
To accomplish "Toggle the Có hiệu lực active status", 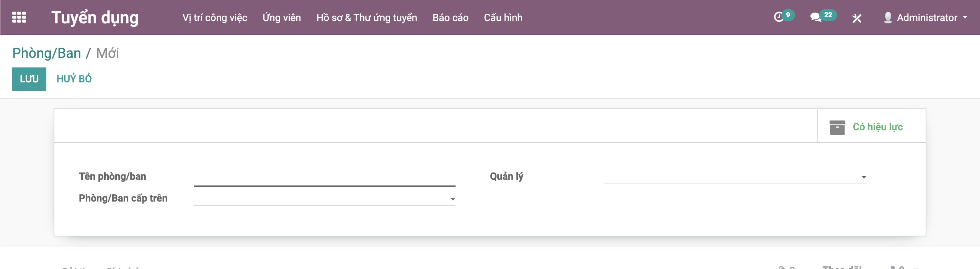I will click(877, 127).
